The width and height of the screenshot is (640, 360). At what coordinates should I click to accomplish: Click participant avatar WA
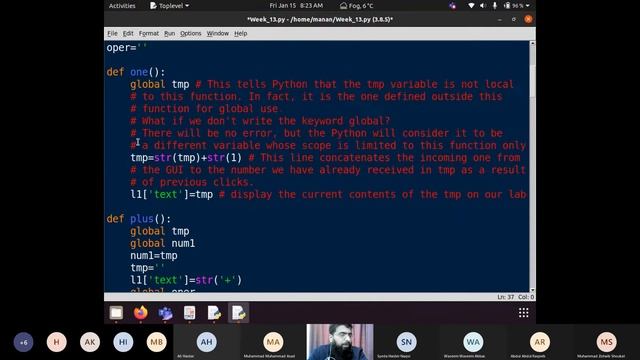[473, 342]
